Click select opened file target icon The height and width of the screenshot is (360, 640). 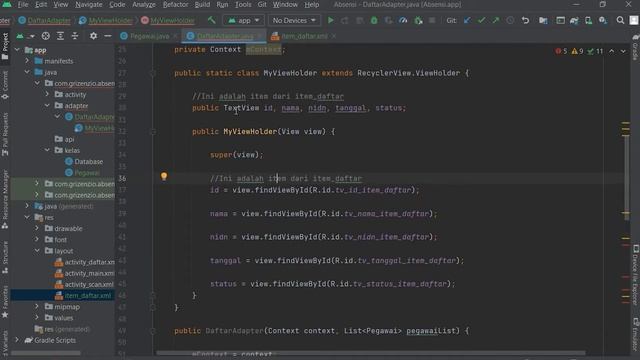(46, 36)
